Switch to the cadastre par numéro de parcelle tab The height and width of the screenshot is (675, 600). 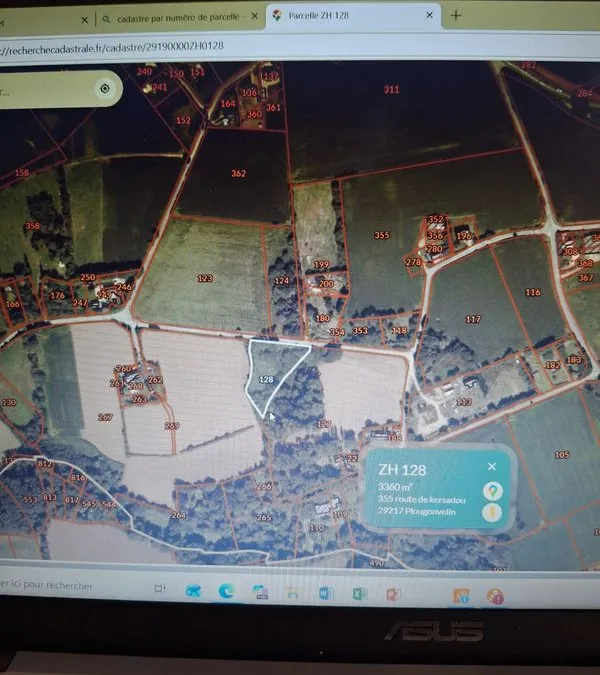point(177,18)
